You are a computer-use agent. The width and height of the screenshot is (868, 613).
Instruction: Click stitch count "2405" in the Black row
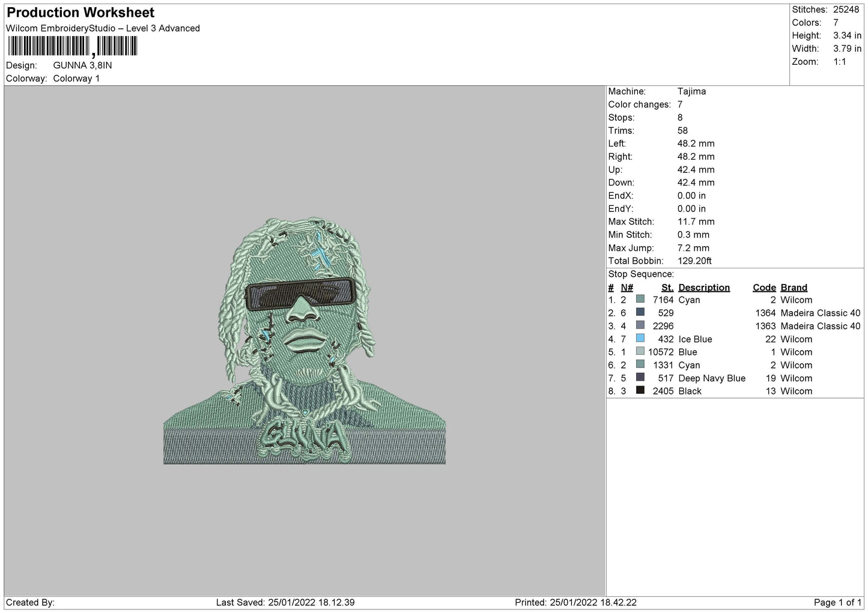[x=663, y=391]
